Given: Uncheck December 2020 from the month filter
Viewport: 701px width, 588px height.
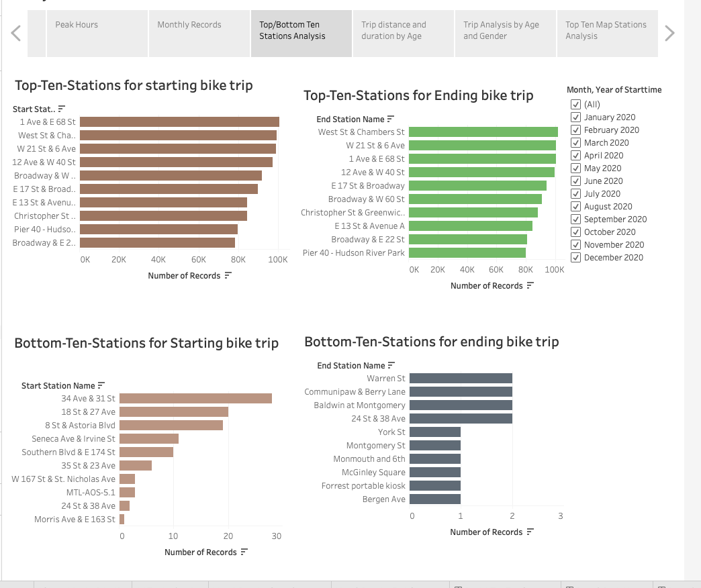Looking at the screenshot, I should (x=575, y=257).
